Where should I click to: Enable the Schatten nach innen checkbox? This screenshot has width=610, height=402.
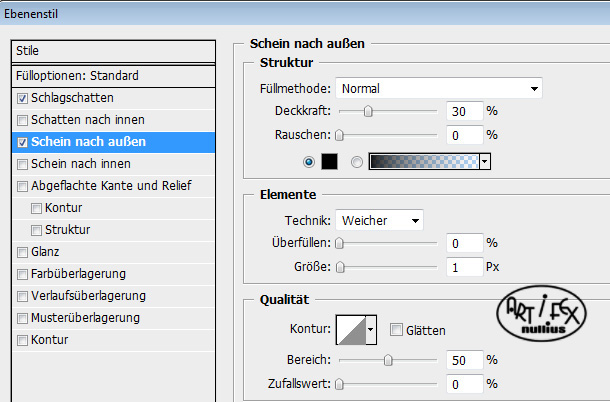[x=22, y=120]
